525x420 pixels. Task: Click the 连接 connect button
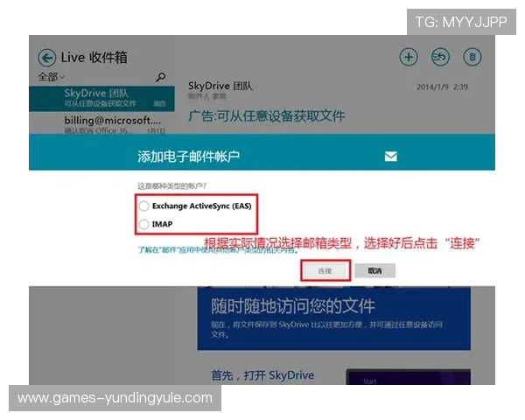point(325,270)
